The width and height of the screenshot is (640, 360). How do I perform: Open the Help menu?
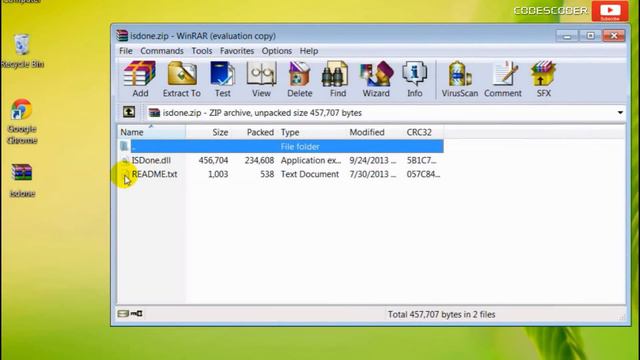click(309, 51)
